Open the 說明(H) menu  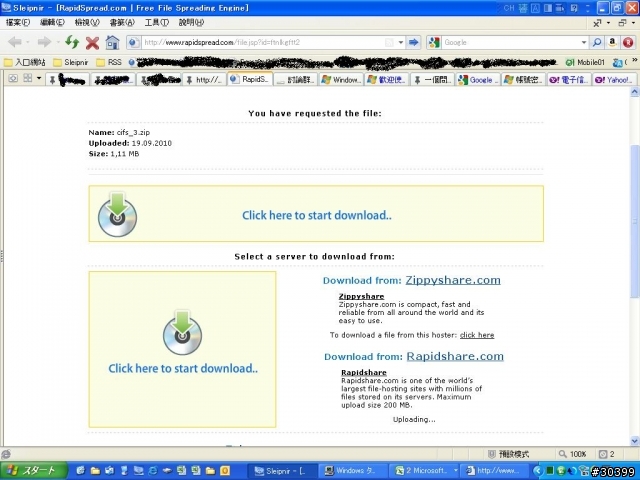click(x=191, y=22)
